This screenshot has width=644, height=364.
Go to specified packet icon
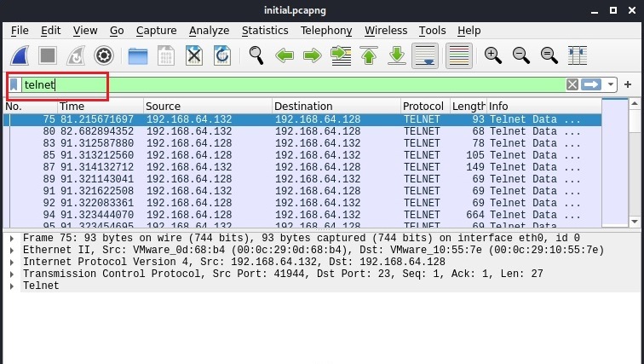(x=341, y=55)
